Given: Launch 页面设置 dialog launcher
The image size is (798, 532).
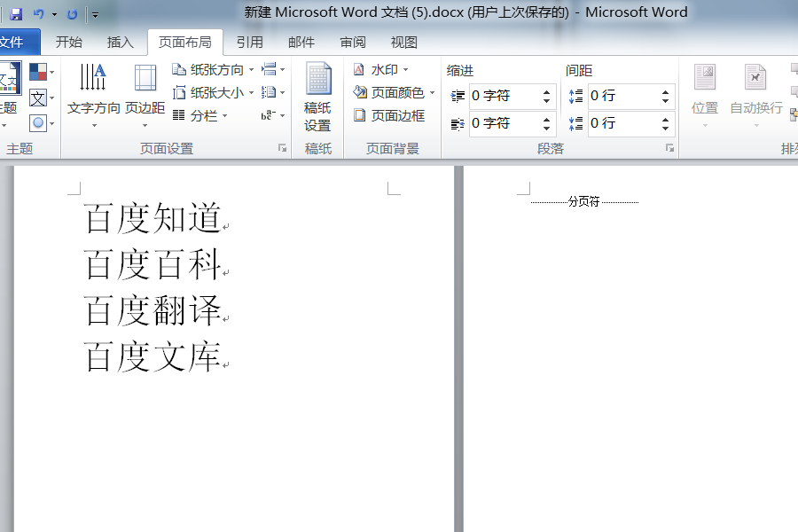Looking at the screenshot, I should 282,148.
